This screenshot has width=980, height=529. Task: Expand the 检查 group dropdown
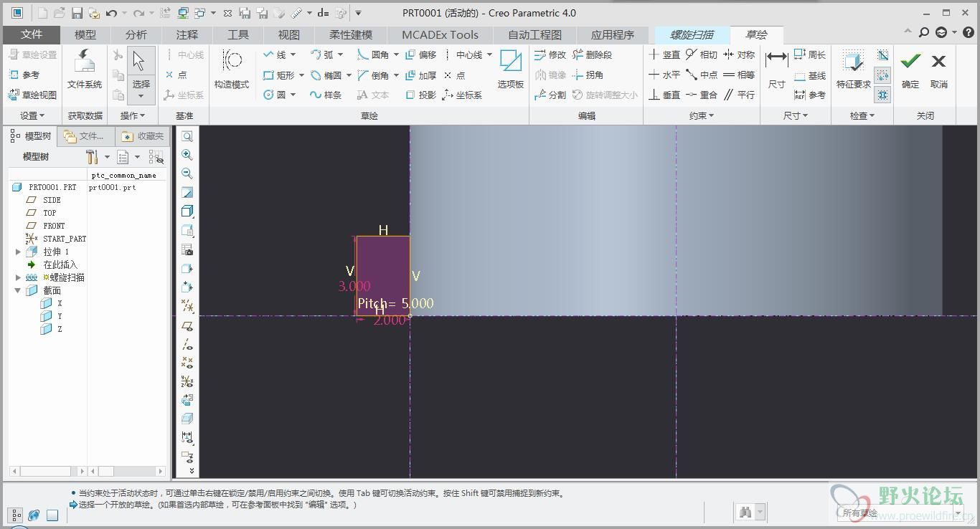click(x=862, y=115)
